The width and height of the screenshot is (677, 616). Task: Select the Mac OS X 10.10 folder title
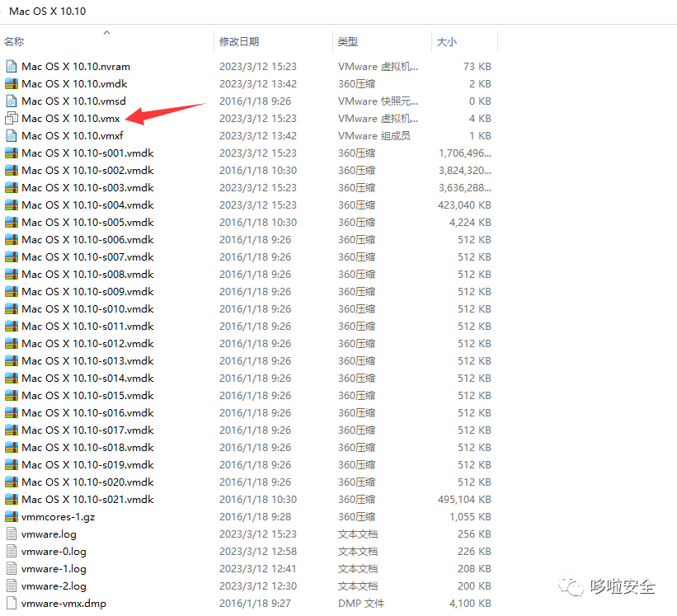(48, 12)
